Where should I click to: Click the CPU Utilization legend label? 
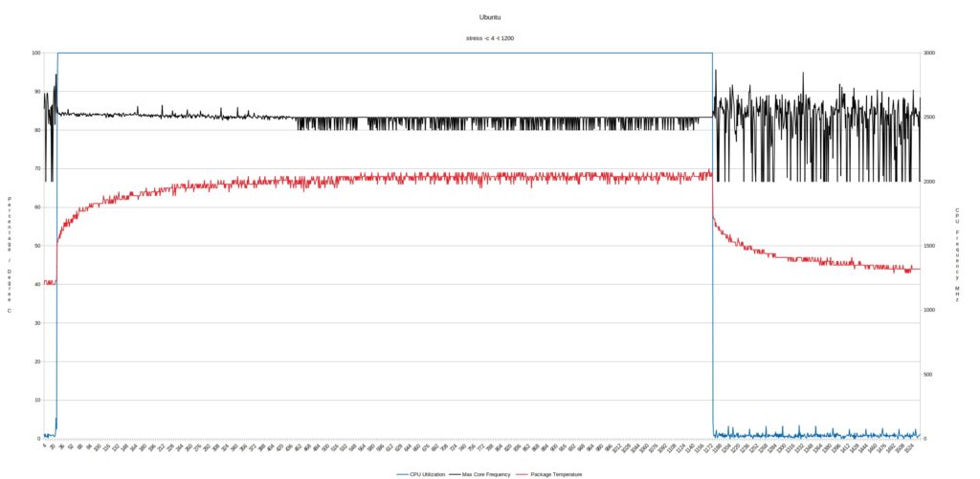[x=428, y=473]
